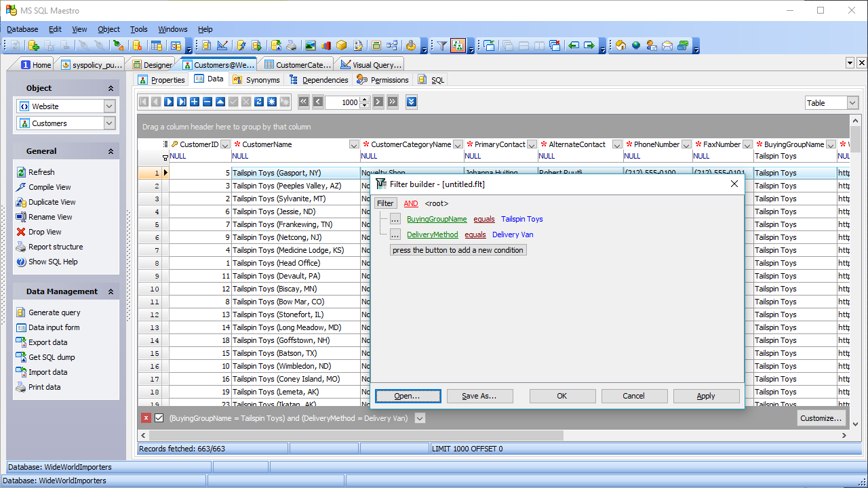Switch to the SQL tab
This screenshot has height=488, width=868.
[431, 80]
